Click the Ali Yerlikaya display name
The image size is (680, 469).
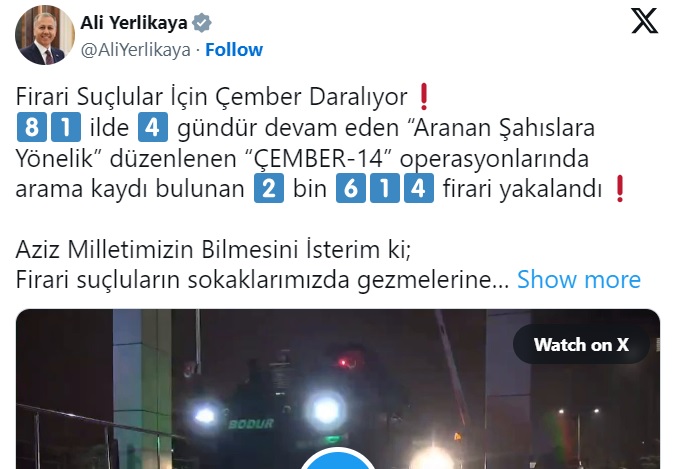click(134, 23)
